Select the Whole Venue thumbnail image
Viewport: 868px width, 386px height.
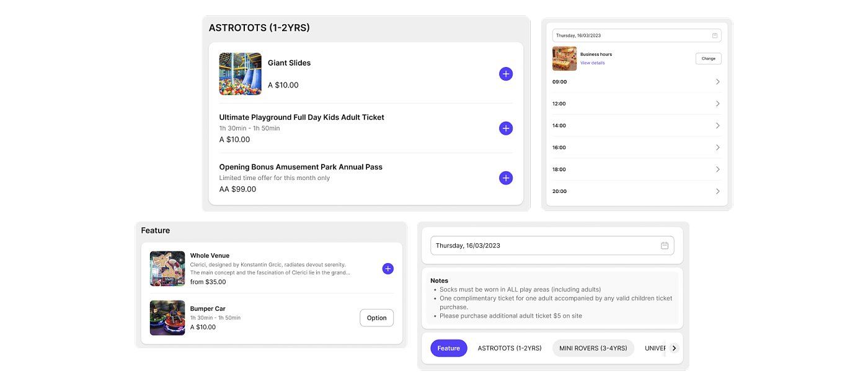pyautogui.click(x=167, y=269)
